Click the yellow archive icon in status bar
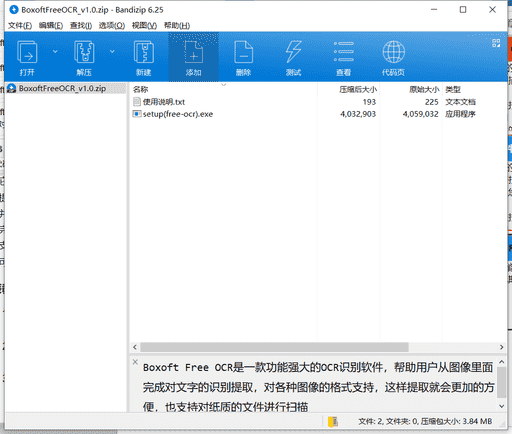Image resolution: width=512 pixels, height=434 pixels. click(333, 422)
